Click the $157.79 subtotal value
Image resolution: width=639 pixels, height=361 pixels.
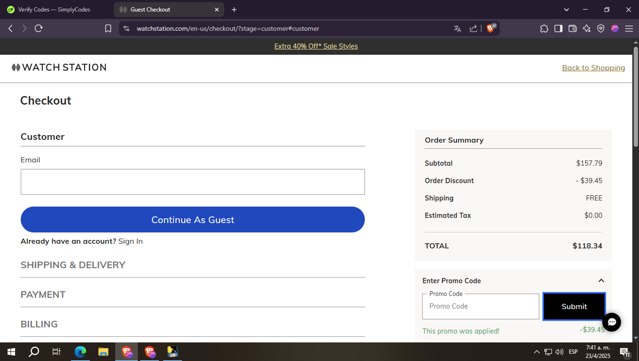(589, 163)
